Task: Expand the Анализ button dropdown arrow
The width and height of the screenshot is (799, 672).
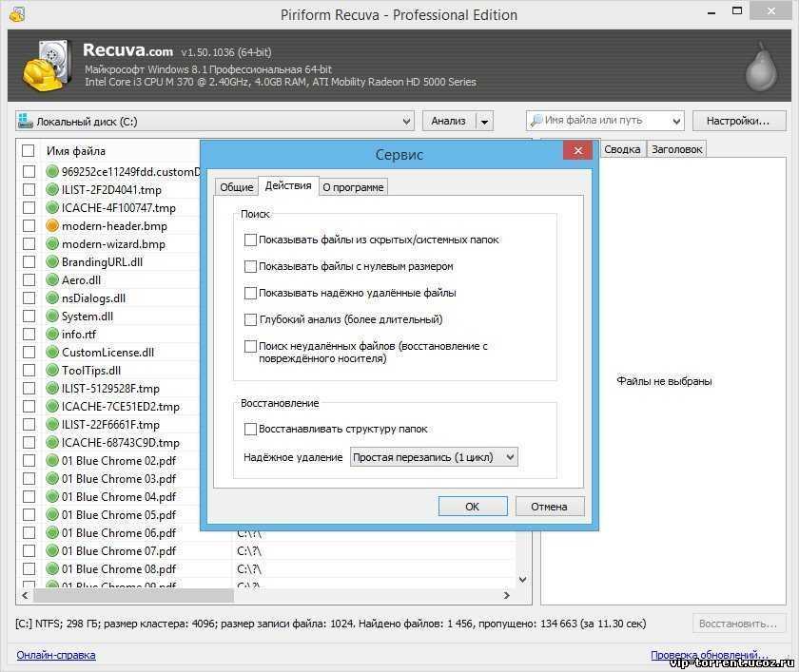Action: click(x=484, y=121)
